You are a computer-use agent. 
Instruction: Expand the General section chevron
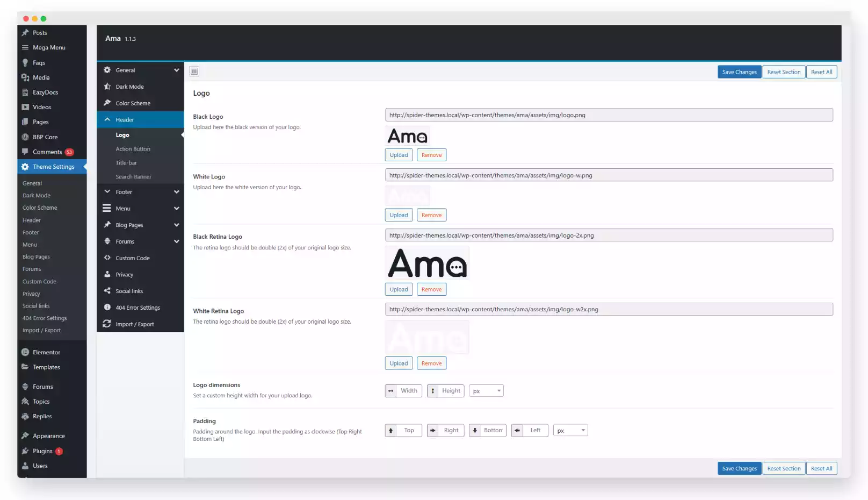tap(176, 70)
